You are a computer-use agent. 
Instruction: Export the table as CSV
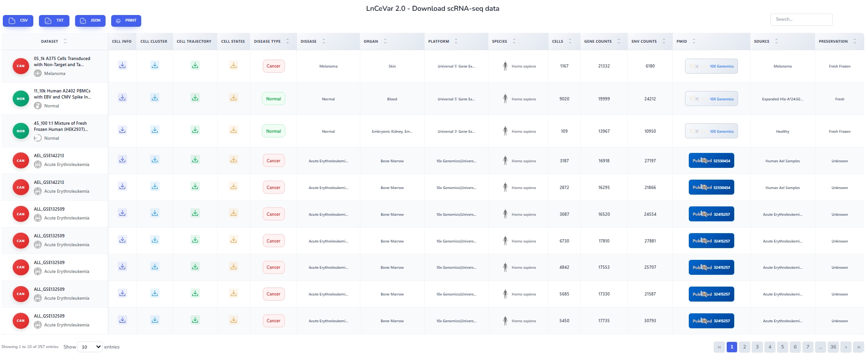[18, 21]
